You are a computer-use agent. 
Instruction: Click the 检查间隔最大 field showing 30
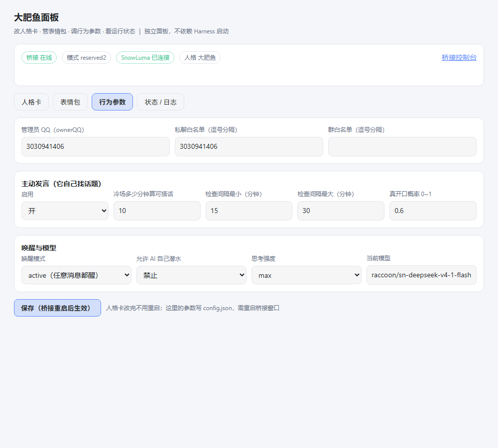coord(341,211)
